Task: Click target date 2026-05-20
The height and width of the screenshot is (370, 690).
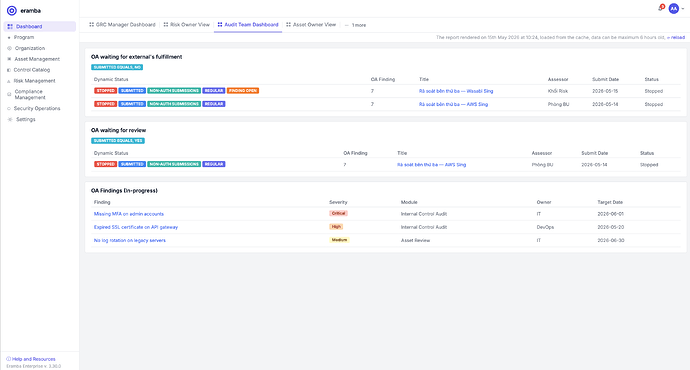Action: pyautogui.click(x=610, y=227)
